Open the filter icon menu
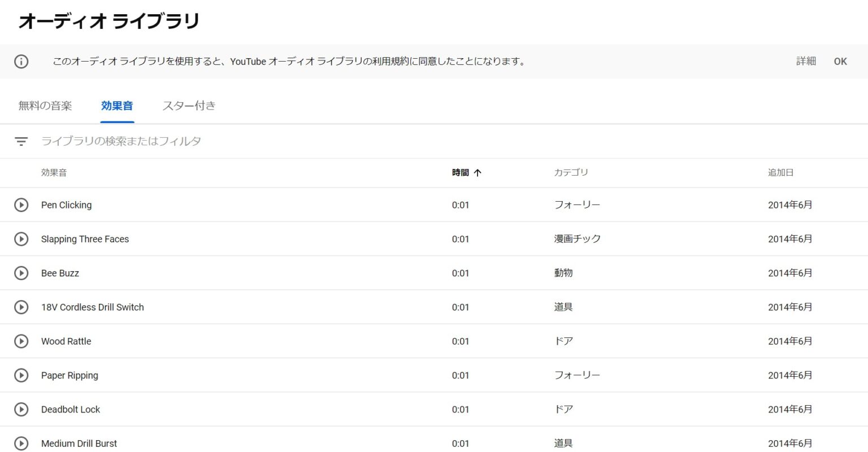 21,141
